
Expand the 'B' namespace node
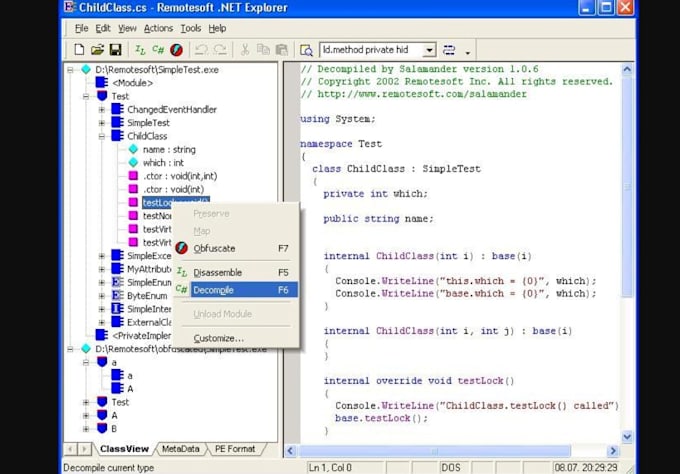coord(86,429)
